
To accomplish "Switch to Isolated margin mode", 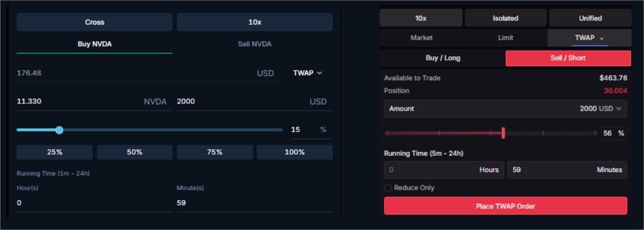I will [505, 18].
